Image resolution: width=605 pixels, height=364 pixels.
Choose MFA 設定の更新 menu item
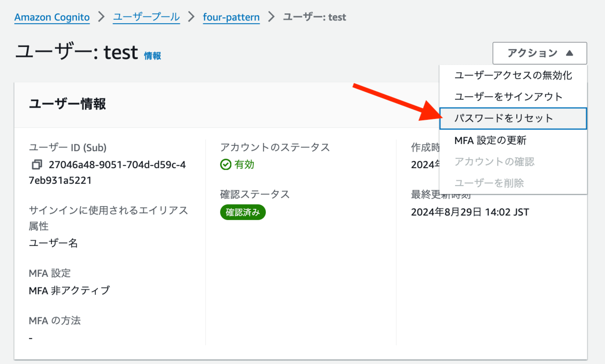click(513, 140)
